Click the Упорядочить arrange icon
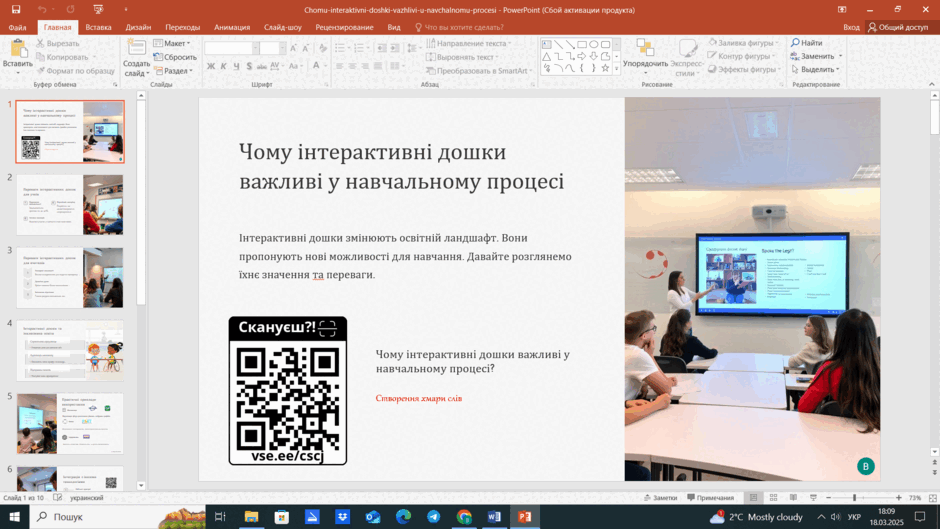This screenshot has height=529, width=940. (645, 48)
